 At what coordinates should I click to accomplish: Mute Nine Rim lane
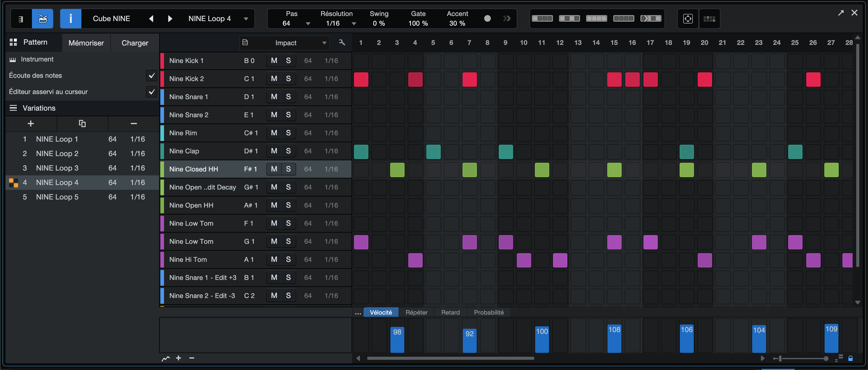point(274,133)
